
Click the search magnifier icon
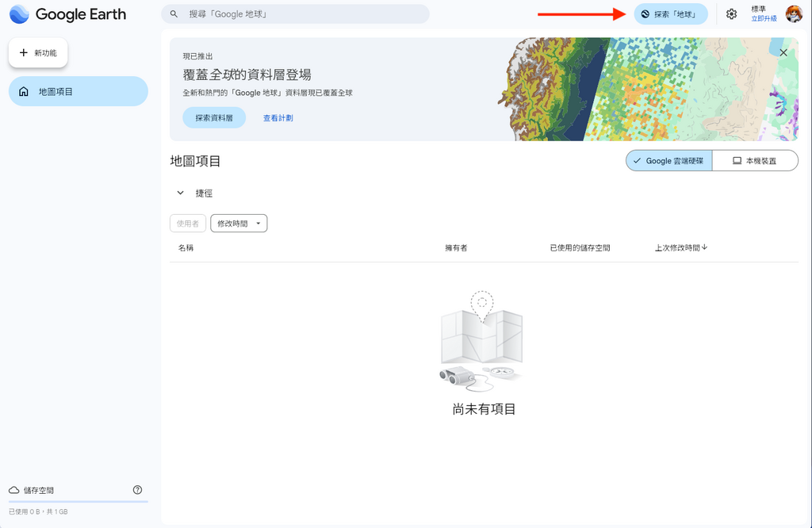[x=174, y=14]
